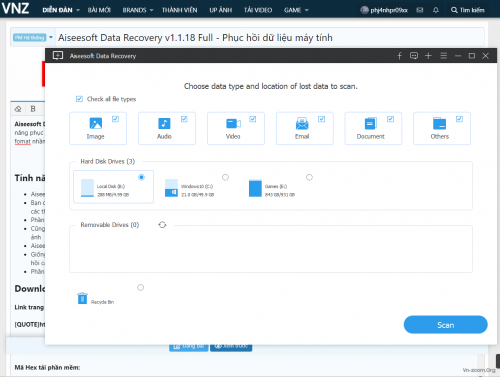Screen dimensions: 500x377
Task: Click the thread title input field
Action: (269, 37)
